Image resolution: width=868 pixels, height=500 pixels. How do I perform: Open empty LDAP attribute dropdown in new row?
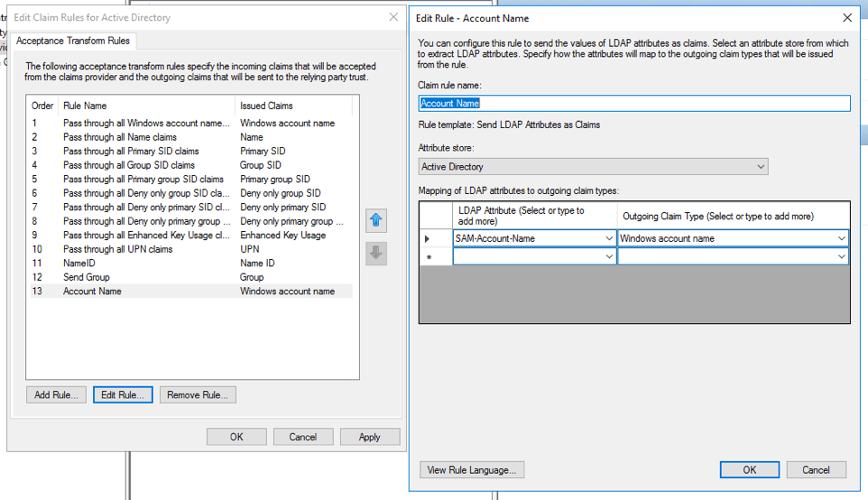pos(609,257)
